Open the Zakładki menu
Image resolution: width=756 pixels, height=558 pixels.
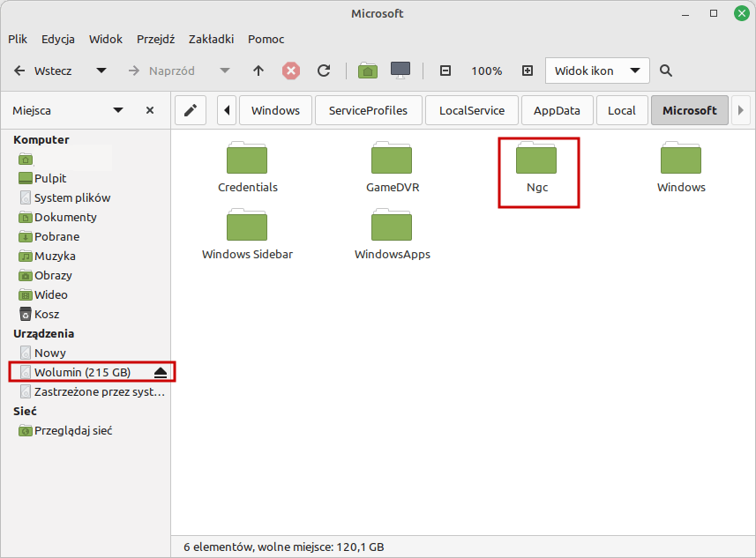211,39
